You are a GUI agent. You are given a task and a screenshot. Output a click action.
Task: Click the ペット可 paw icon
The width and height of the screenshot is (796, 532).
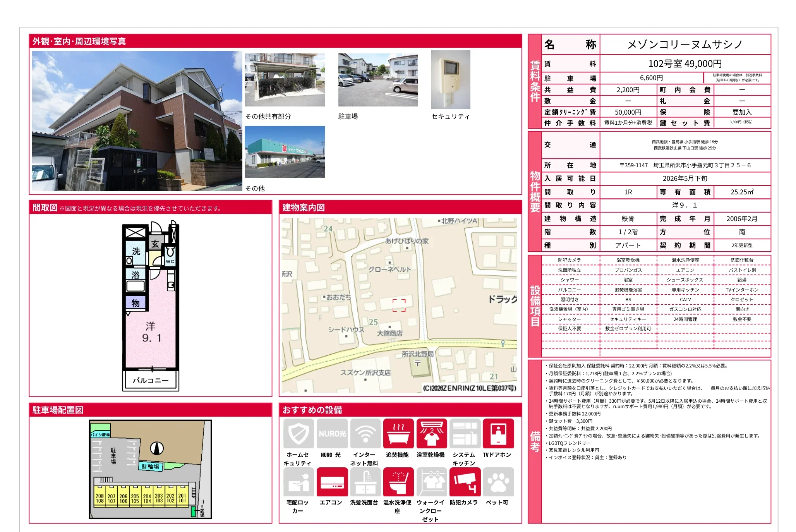pyautogui.click(x=498, y=482)
